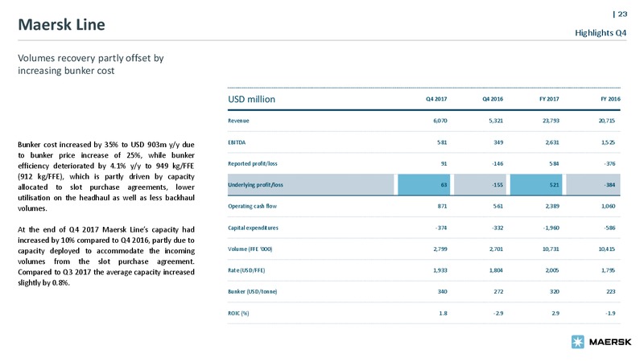
Task: Click the 'FY 2016' column header
Action: [x=610, y=99]
